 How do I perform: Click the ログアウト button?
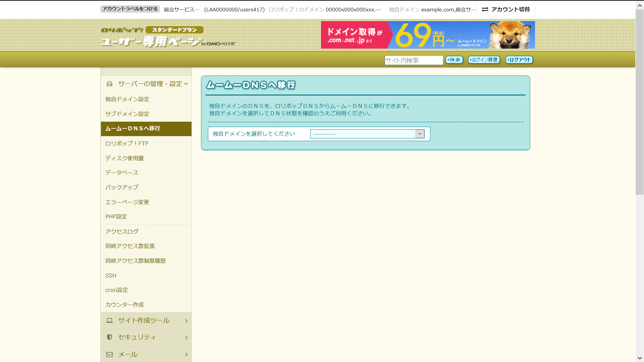(519, 60)
